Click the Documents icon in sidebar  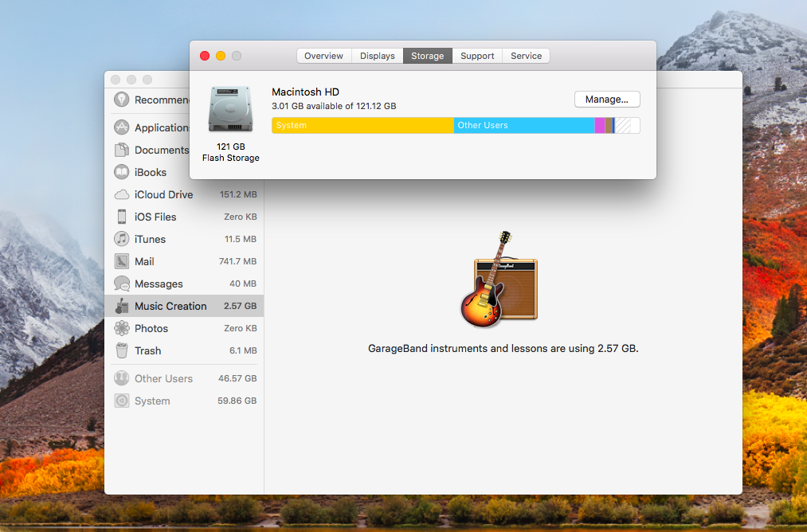point(121,150)
